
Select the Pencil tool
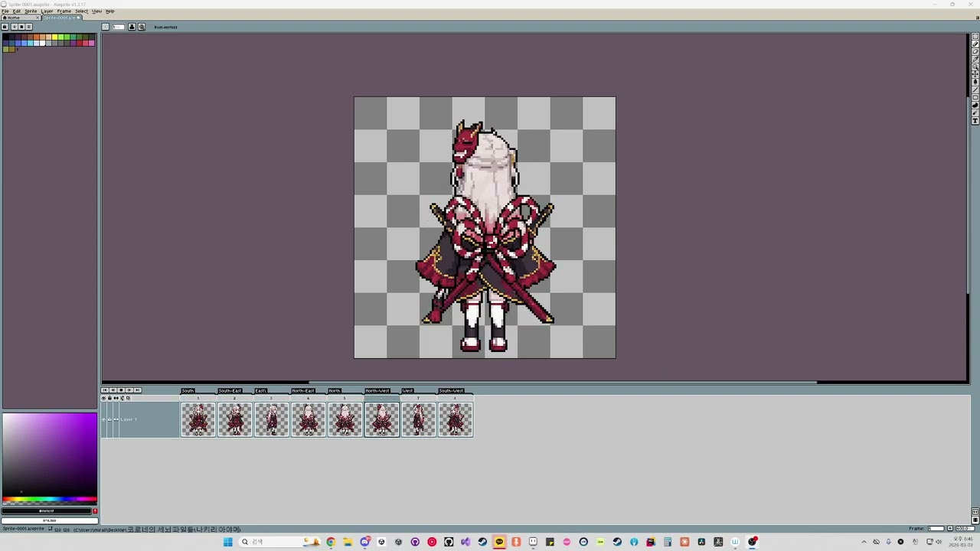[x=975, y=44]
